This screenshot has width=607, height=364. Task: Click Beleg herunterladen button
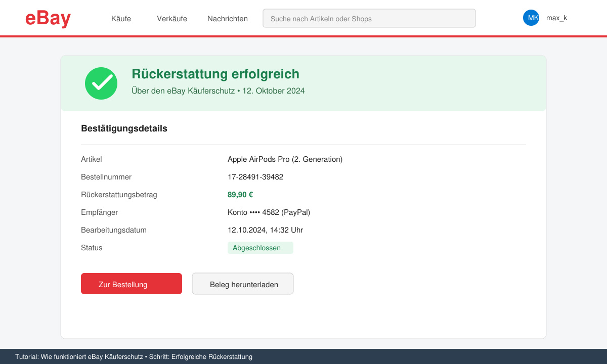[x=243, y=284]
